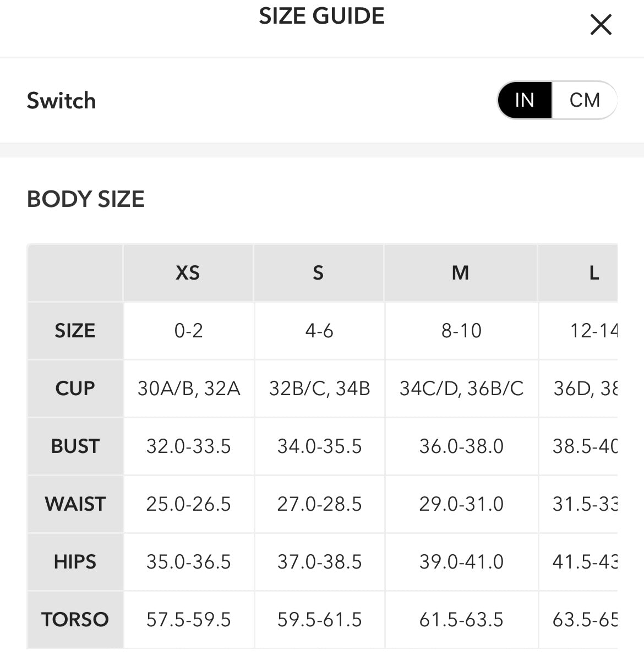Select the M torso value 61.5-63.5
Image resolution: width=644 pixels, height=661 pixels.
pos(461,620)
